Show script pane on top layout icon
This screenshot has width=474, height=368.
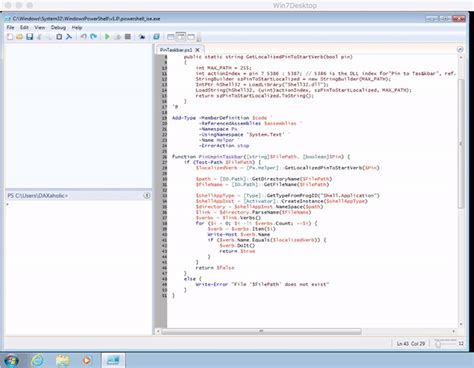click(x=171, y=37)
